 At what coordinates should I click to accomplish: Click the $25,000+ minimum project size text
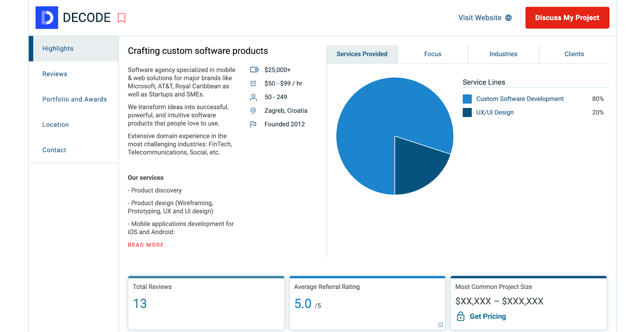tap(277, 70)
